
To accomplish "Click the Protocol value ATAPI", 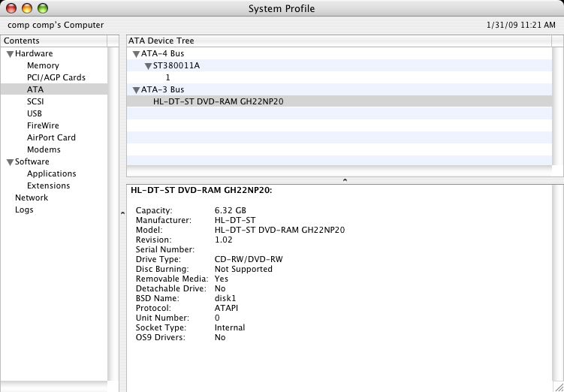I will pos(226,308).
